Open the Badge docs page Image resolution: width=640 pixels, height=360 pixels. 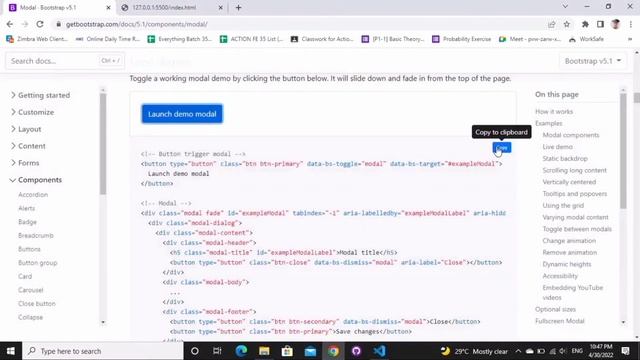27,222
